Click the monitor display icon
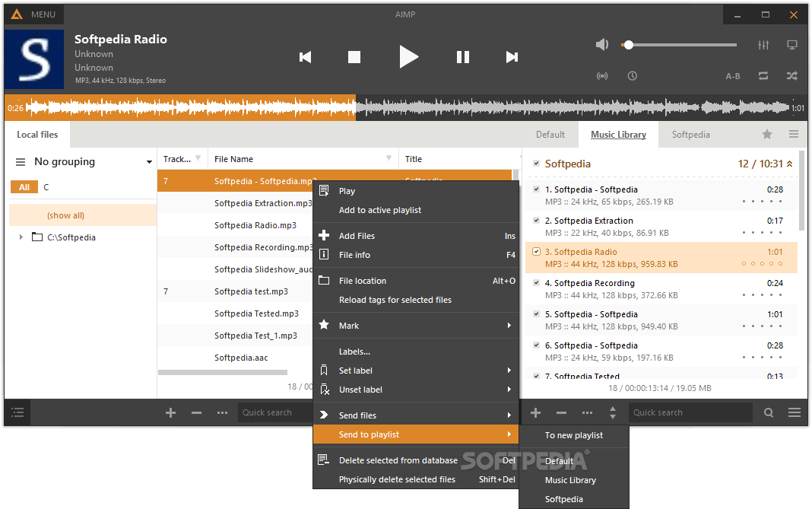This screenshot has width=812, height=509. (x=791, y=45)
